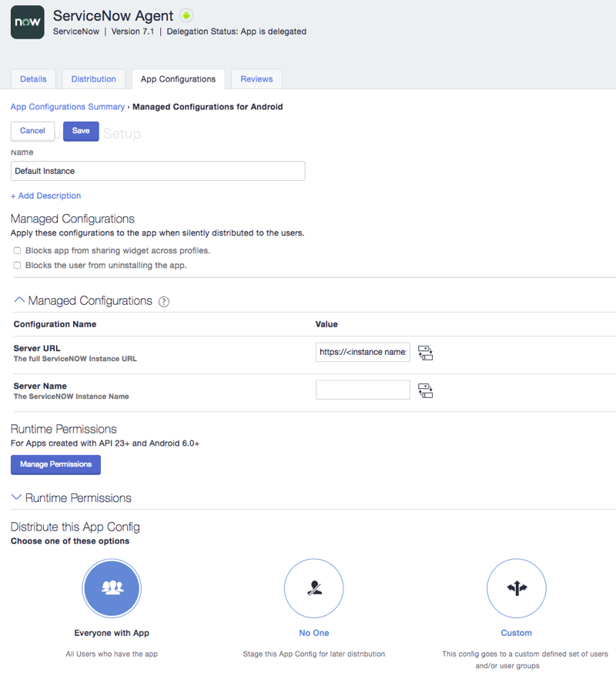Screen dimensions: 616x686
Task: Select the No One distribution icon
Action: (x=313, y=588)
